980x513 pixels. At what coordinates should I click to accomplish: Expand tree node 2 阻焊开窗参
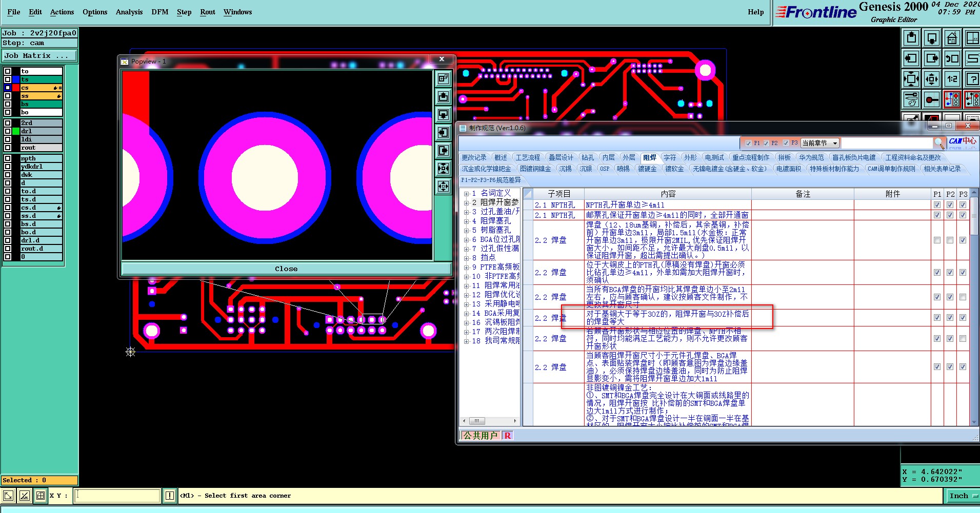[466, 203]
